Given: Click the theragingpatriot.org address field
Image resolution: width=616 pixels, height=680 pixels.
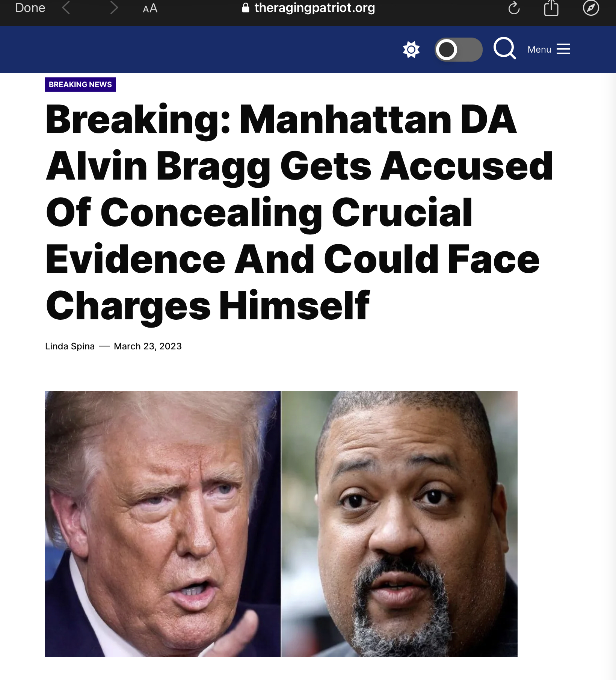Looking at the screenshot, I should 308,8.
